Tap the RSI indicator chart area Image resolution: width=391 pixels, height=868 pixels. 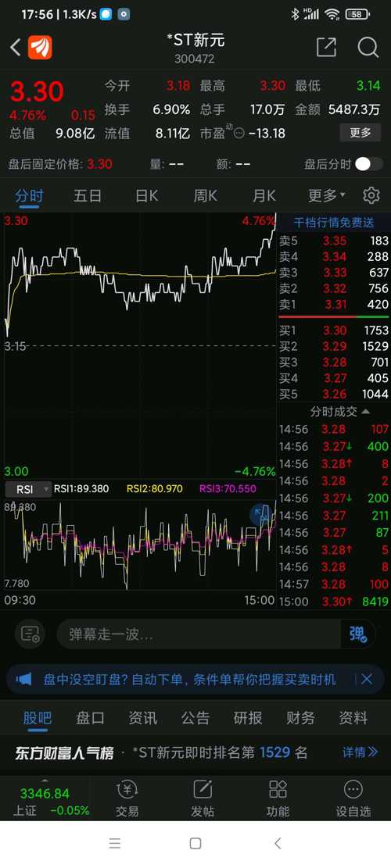click(x=139, y=545)
